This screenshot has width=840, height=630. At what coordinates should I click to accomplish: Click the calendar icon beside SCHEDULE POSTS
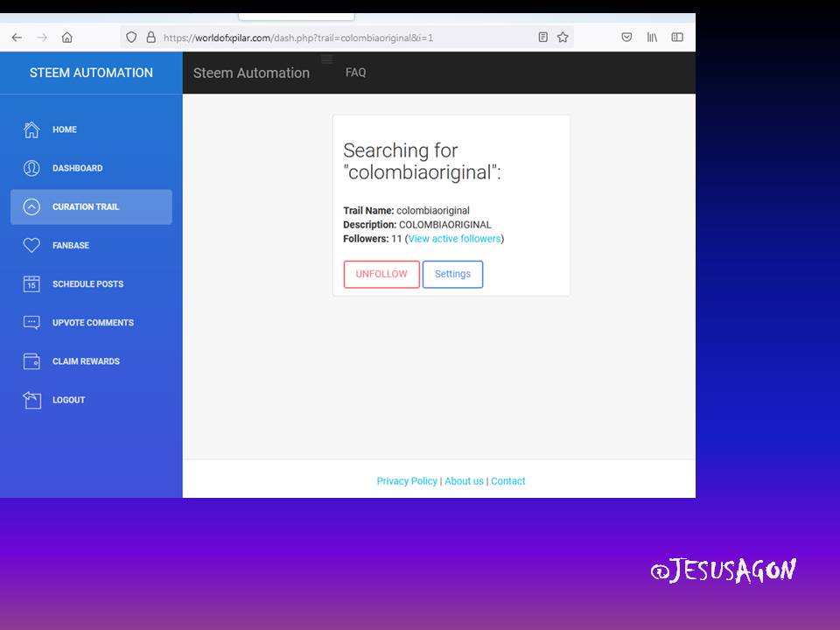coord(31,283)
